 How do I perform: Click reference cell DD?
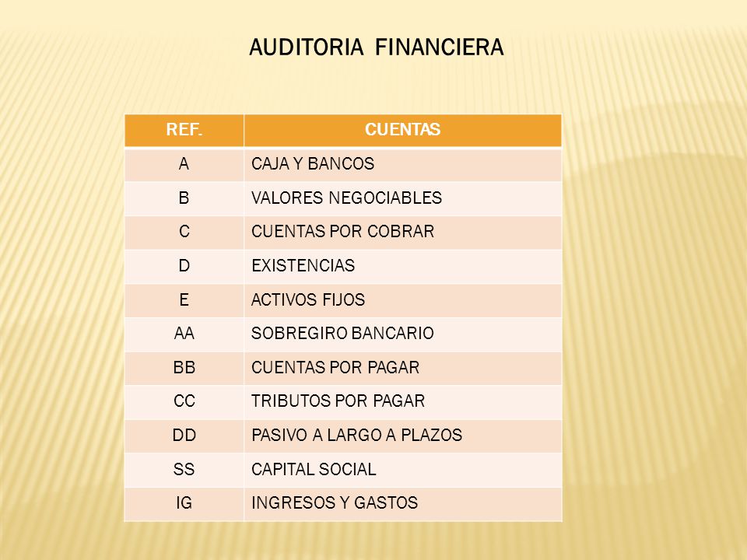point(184,436)
